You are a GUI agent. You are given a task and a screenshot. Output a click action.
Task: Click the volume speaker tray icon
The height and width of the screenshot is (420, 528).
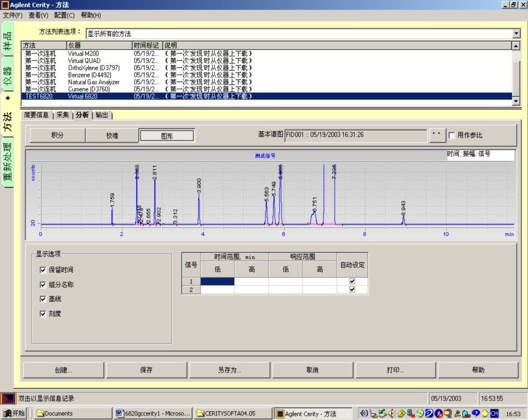click(391, 413)
